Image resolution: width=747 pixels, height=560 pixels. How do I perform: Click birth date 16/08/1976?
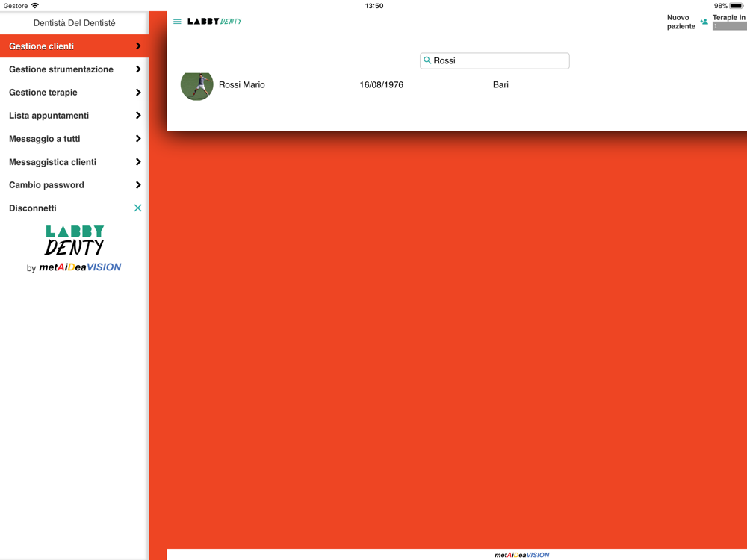point(381,85)
